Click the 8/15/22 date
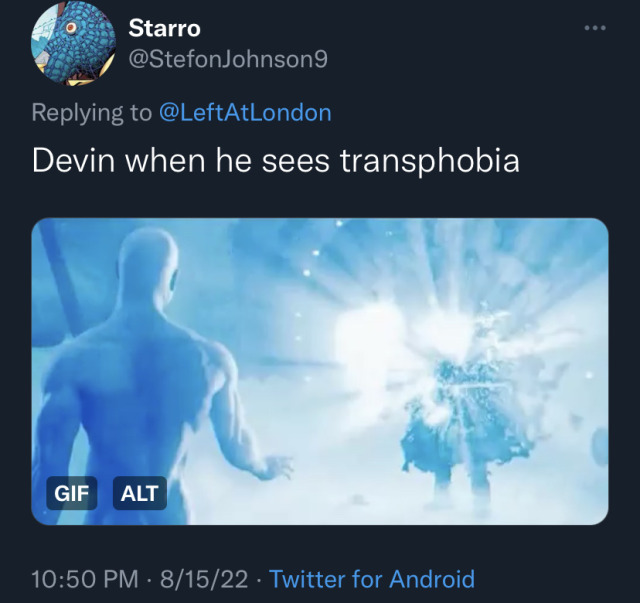Viewport: 640px width, 603px height. 204,579
